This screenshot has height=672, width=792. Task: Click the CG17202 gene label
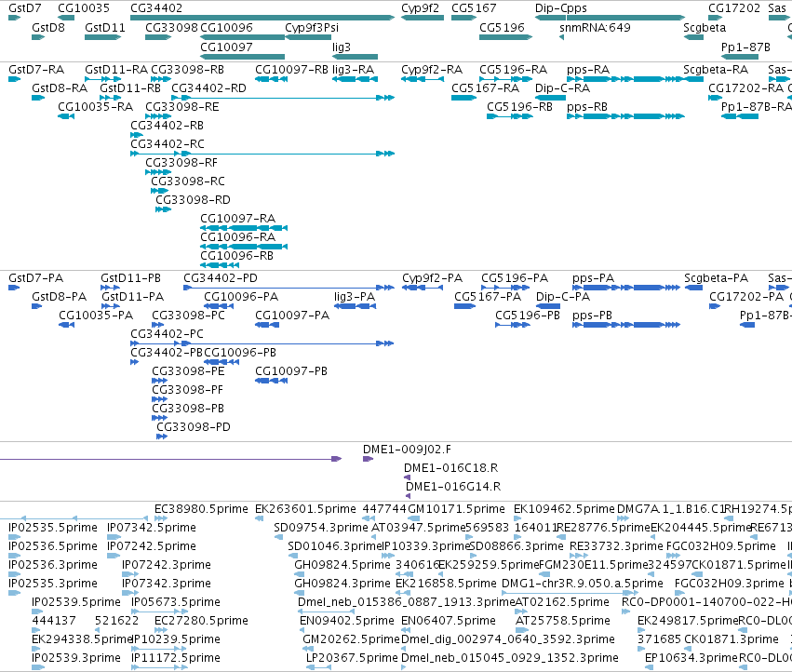coord(734,8)
